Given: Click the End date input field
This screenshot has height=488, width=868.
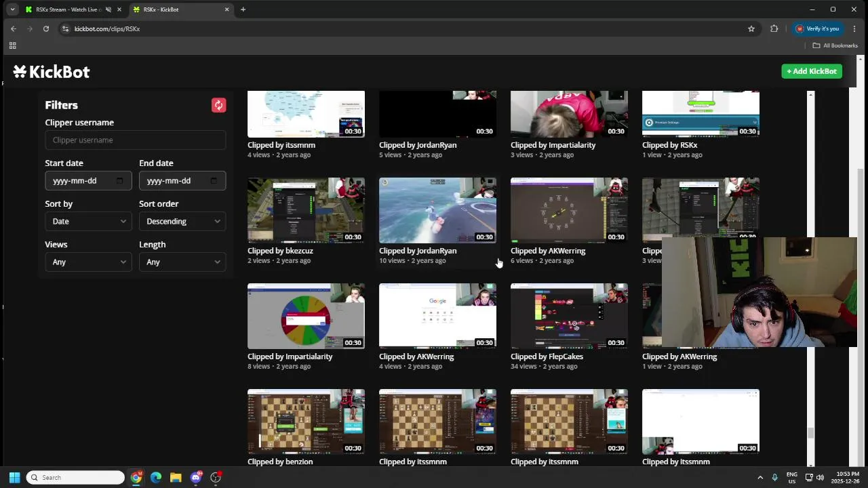Looking at the screenshot, I should 182,181.
